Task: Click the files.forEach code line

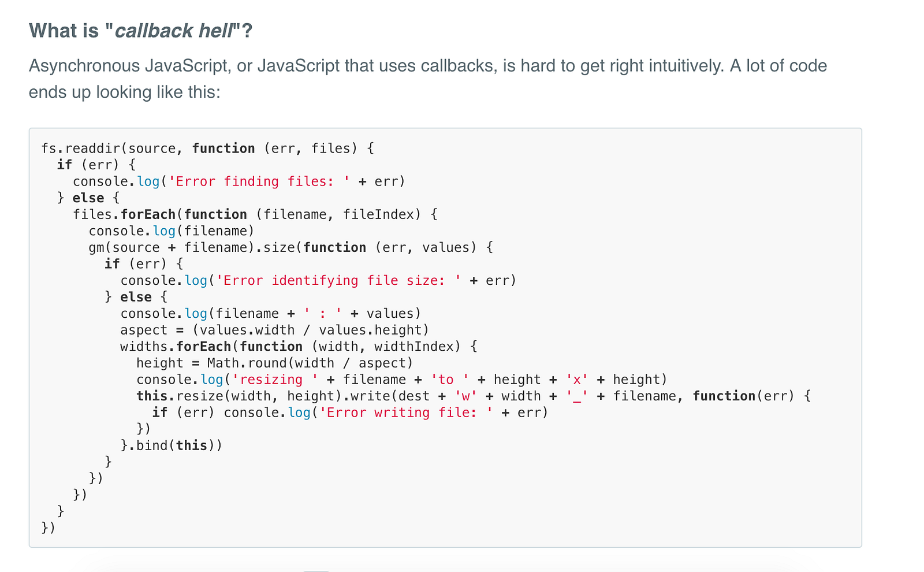Action: [x=255, y=214]
